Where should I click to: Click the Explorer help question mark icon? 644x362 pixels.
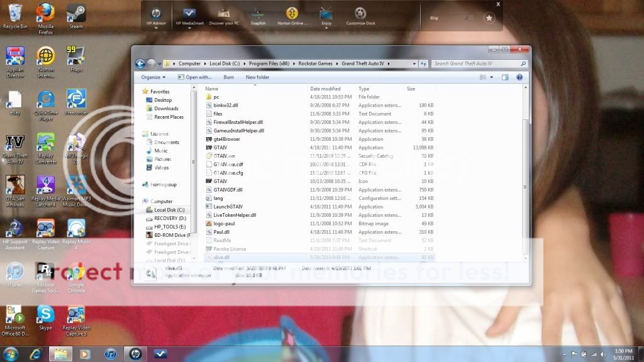coord(519,77)
